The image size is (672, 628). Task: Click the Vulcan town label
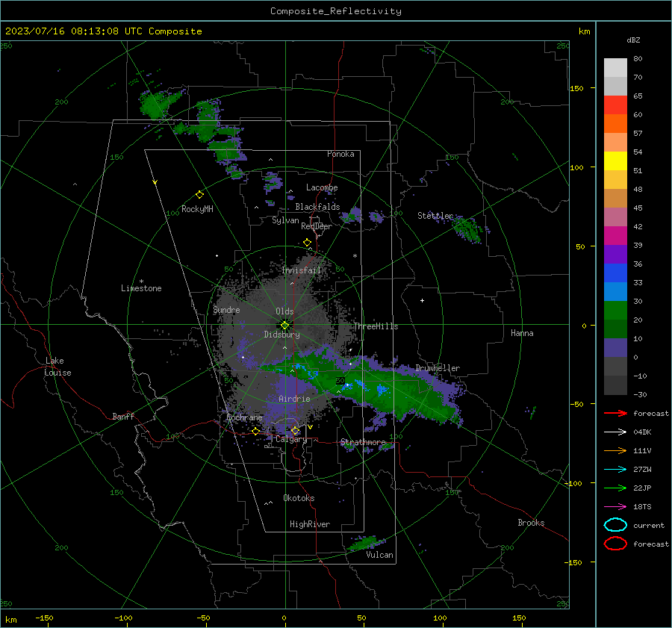tap(379, 555)
